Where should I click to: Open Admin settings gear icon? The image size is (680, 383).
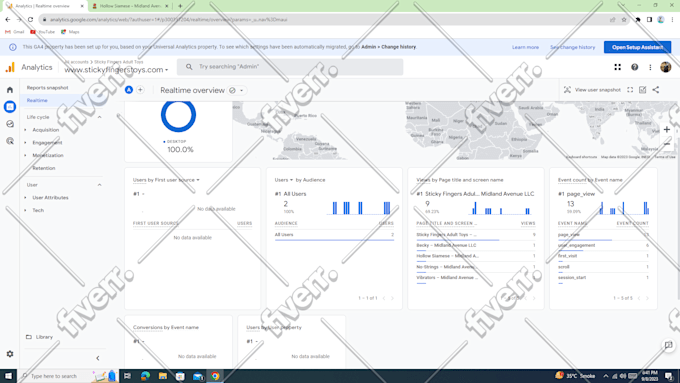(10, 354)
